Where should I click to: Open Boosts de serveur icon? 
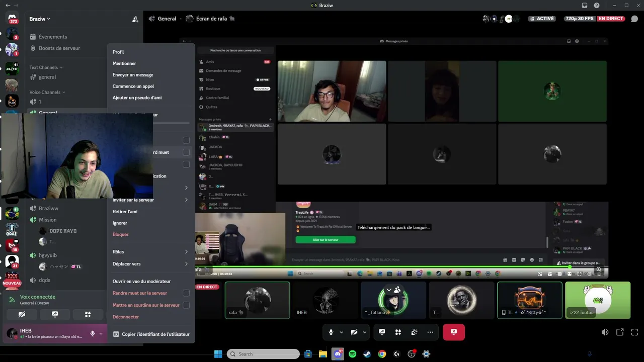33,48
